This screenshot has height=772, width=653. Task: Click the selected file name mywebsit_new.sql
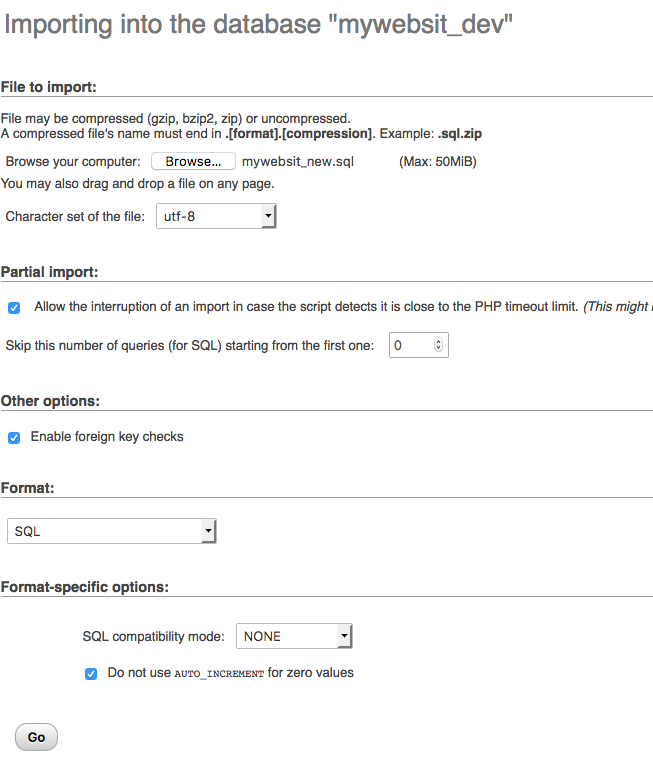click(298, 161)
